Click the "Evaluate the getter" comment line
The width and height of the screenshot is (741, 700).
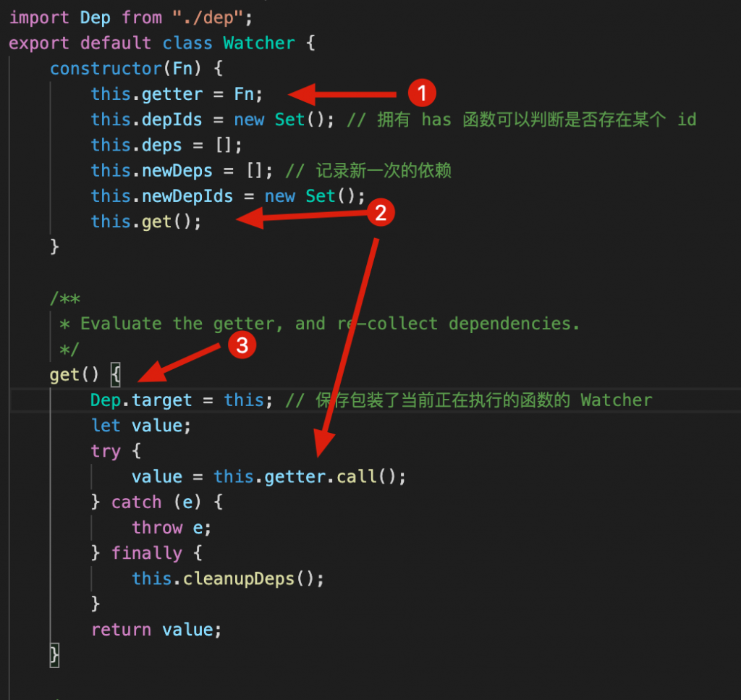point(319,324)
